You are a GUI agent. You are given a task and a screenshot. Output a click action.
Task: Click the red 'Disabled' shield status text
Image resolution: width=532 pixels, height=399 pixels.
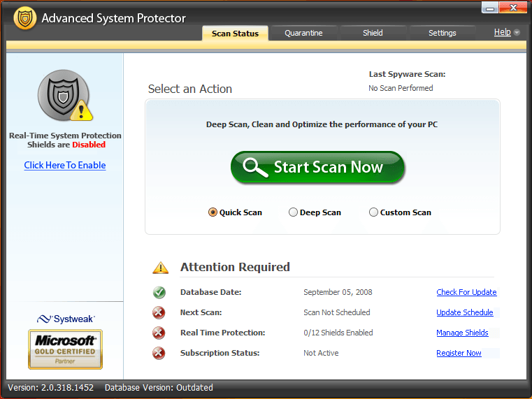(89, 145)
